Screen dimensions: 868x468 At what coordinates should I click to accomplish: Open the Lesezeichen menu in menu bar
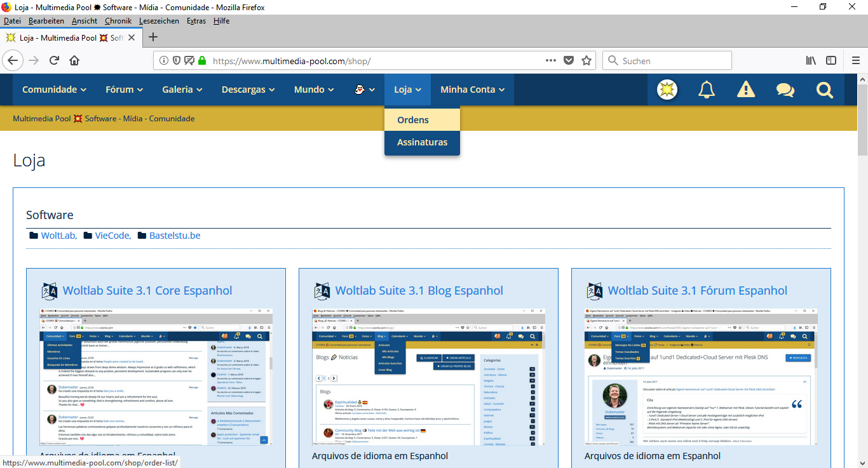(x=159, y=21)
